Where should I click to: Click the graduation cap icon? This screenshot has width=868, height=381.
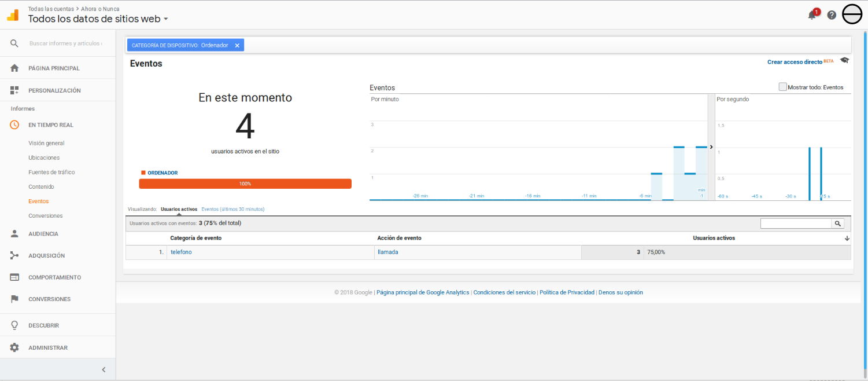pos(844,60)
